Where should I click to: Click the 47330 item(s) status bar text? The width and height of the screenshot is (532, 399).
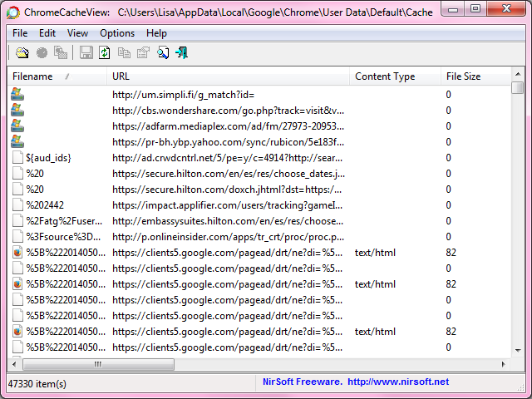[x=37, y=384]
